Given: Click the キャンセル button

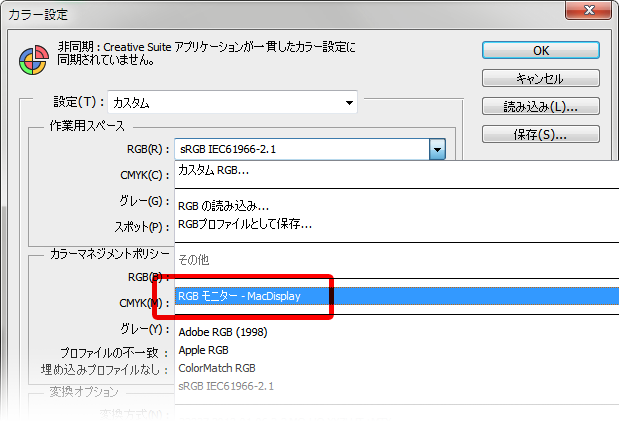Looking at the screenshot, I should point(540,79).
